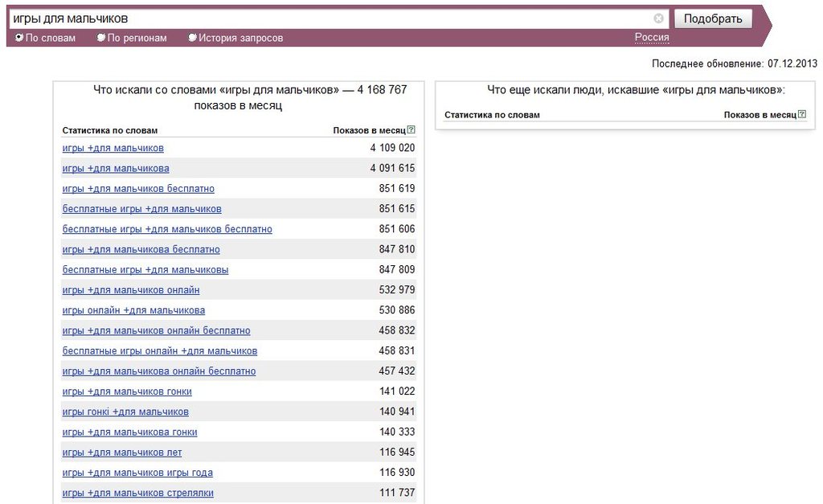
Task: Click the value '457 432'
Action: 397,371
